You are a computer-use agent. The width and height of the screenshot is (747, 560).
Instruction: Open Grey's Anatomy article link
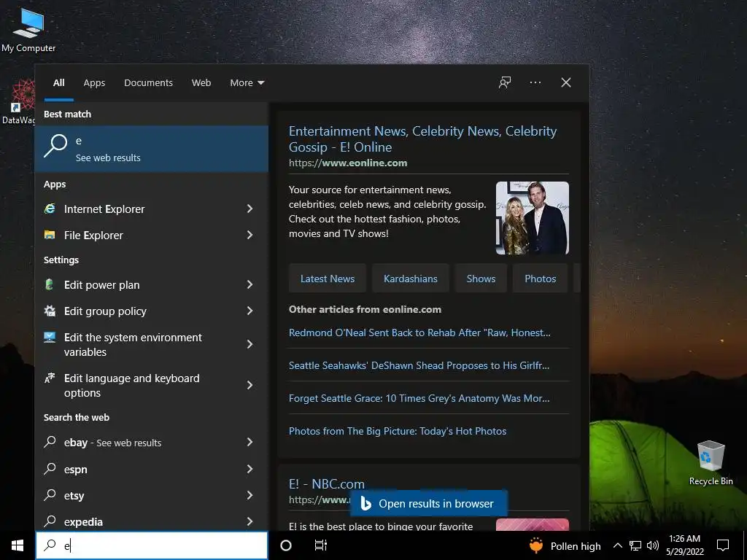(x=419, y=398)
